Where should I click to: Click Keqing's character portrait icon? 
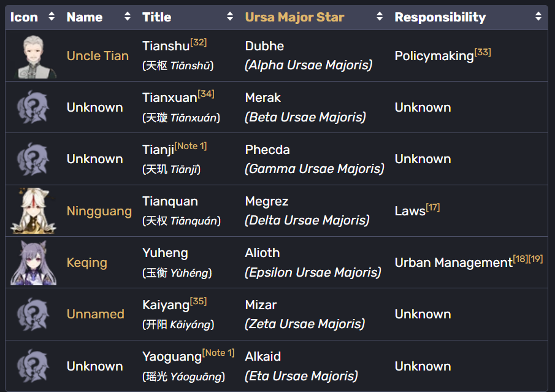point(34,263)
